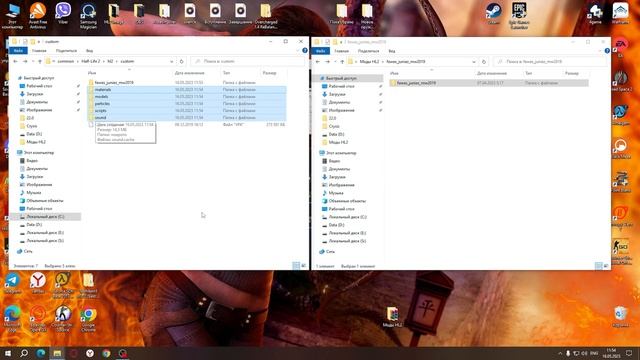Open the Главная tab in mw2019 window
Screen dimensions: 640x360
342,51
